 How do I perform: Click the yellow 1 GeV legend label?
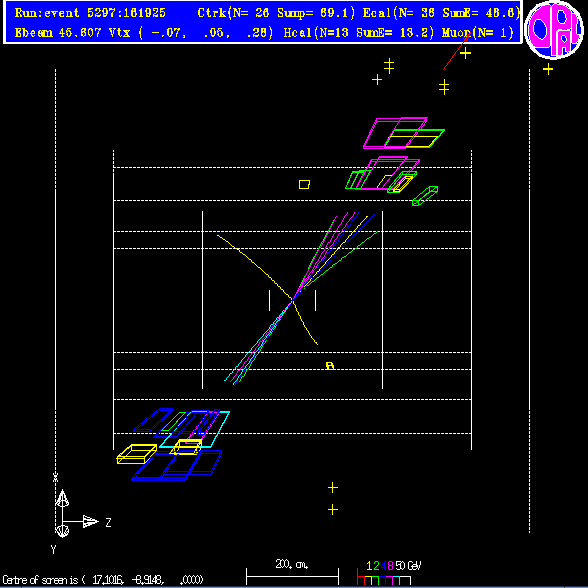pos(369,566)
